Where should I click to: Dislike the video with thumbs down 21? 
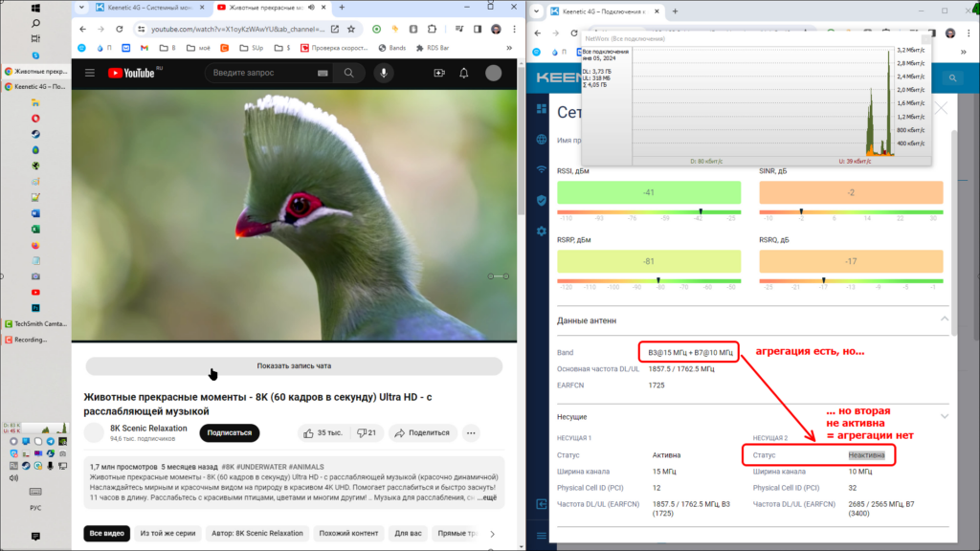click(x=367, y=433)
